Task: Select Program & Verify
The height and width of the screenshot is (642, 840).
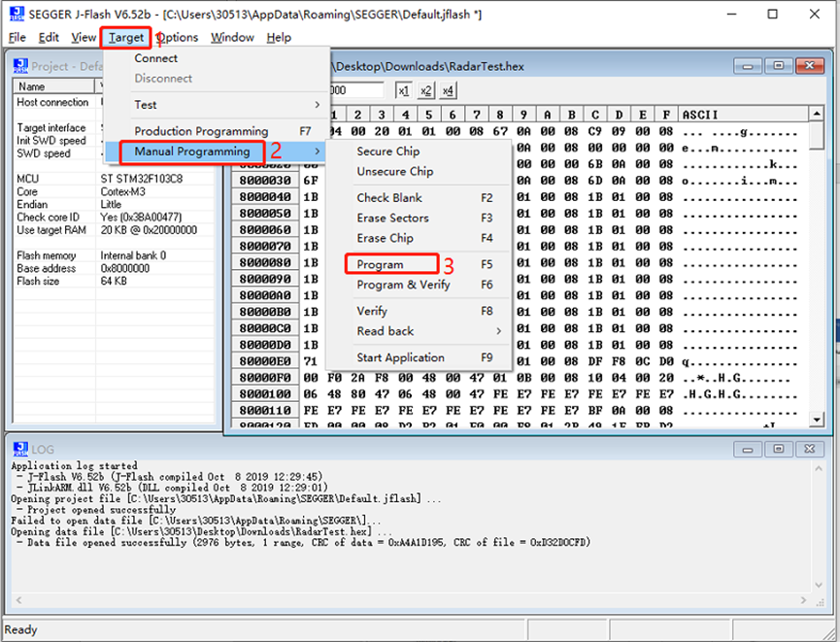Action: coord(418,285)
